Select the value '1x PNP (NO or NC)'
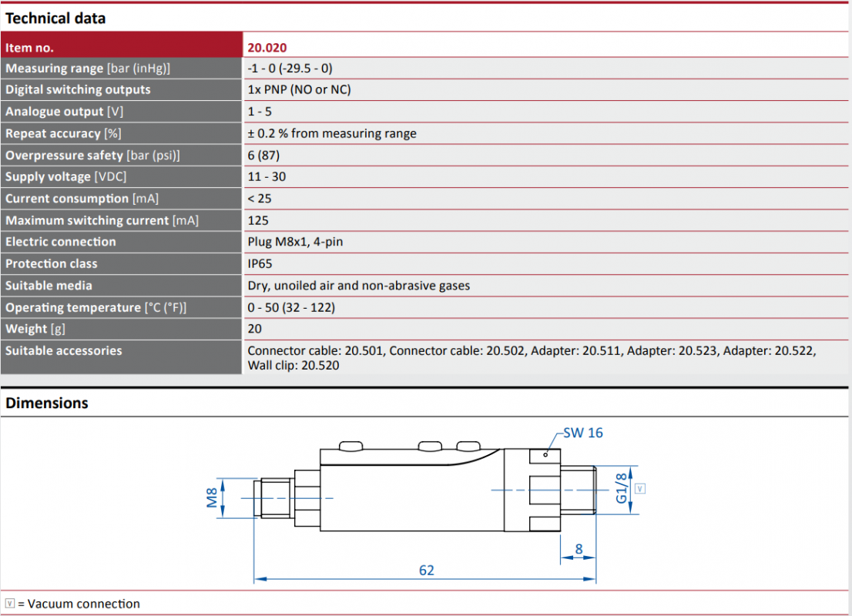The image size is (852, 616). coord(300,89)
